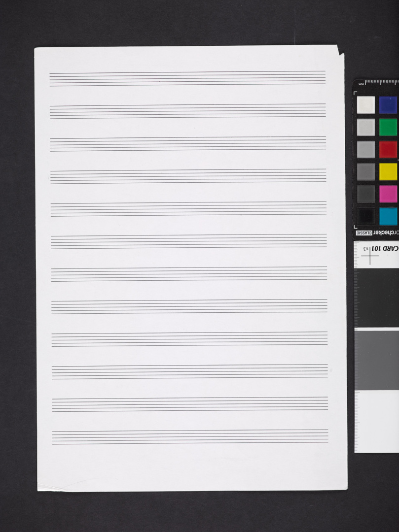399x532 pixels.
Task: Pick the yellow color checker patch
Action: tap(388, 172)
